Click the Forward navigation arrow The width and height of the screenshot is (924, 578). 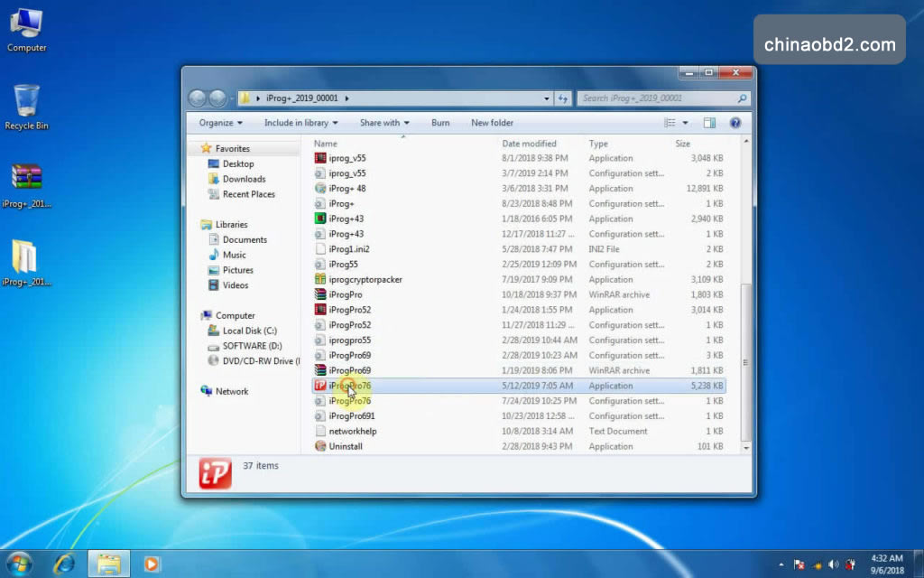click(x=217, y=98)
